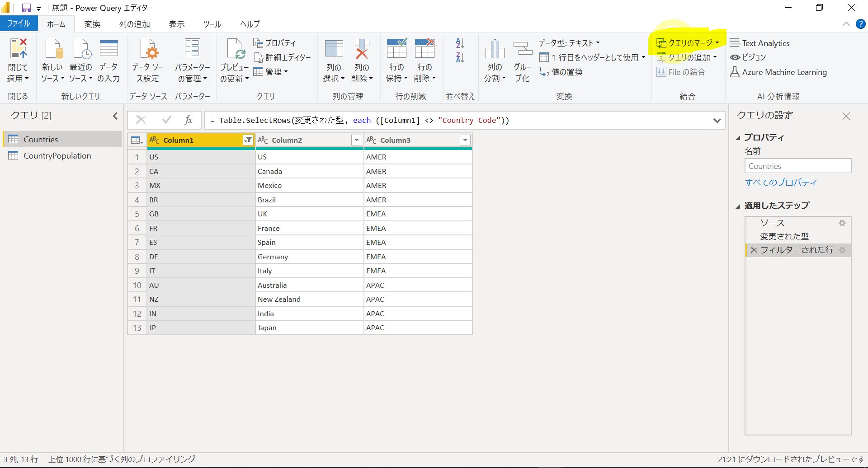Image resolution: width=868 pixels, height=468 pixels.
Task: Click Azure Machine Learning button
Action: [778, 72]
